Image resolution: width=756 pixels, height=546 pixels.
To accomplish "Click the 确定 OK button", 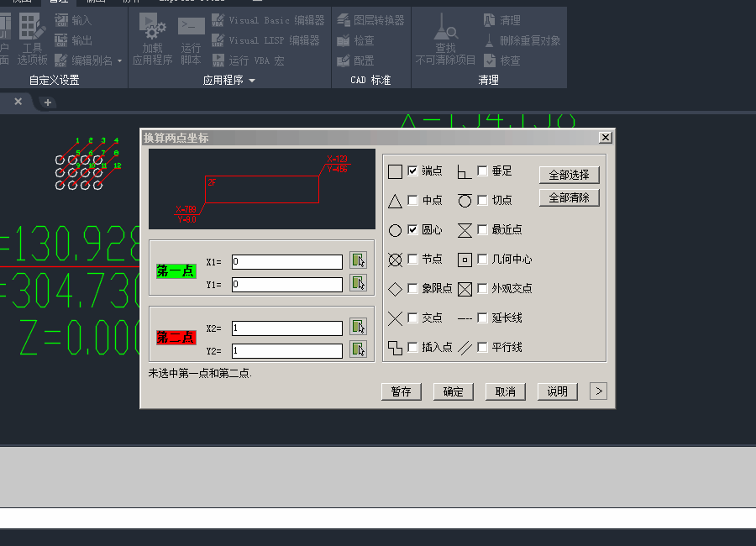I will pyautogui.click(x=454, y=391).
